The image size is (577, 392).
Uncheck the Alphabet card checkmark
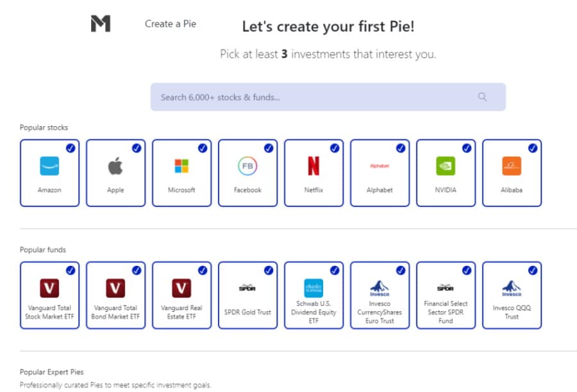[x=400, y=148]
